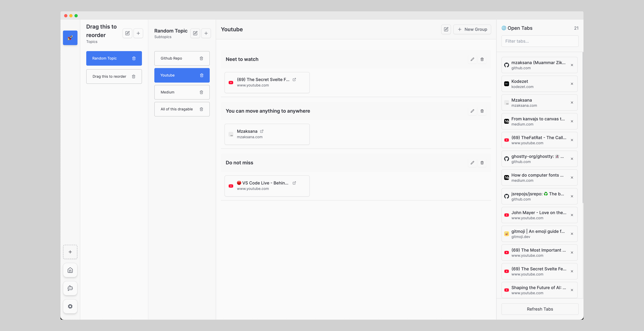Delete the Medium subtopic
Viewport: 644px width, 331px height.
tap(201, 92)
